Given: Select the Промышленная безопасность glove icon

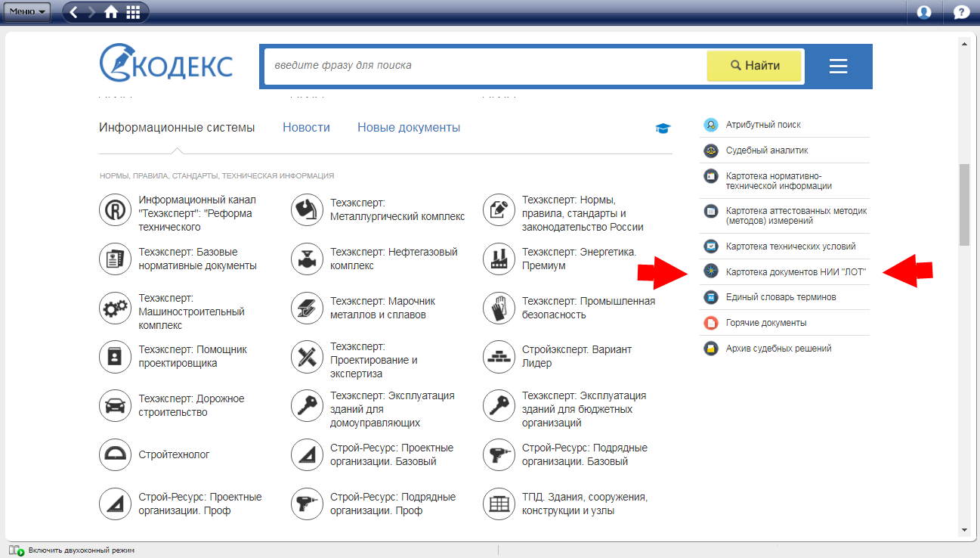Looking at the screenshot, I should point(499,308).
